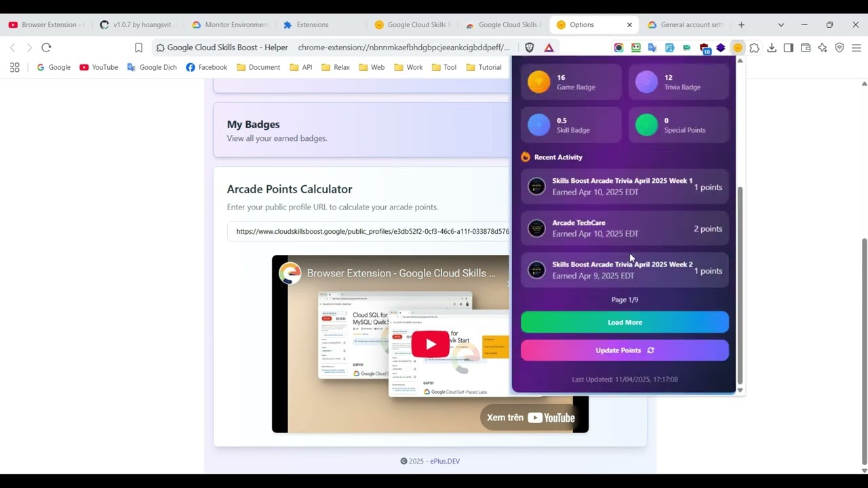Click the Xem trên YouTube button
The width and height of the screenshot is (868, 488).
click(531, 418)
